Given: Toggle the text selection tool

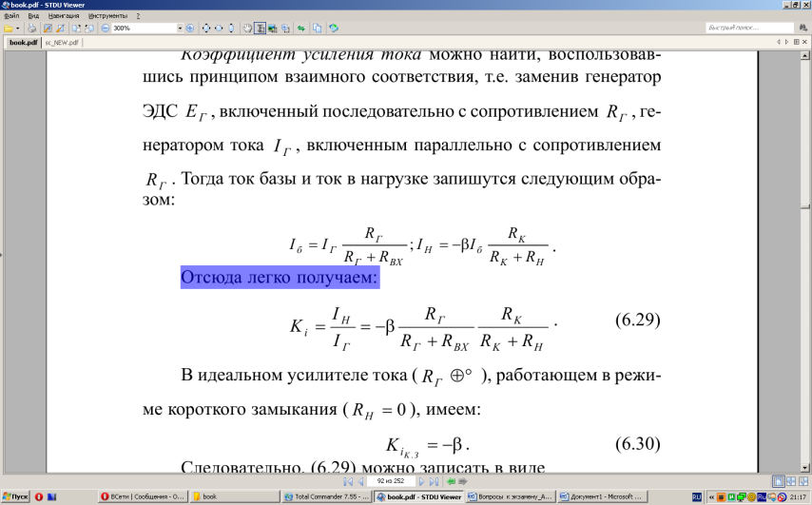Looking at the screenshot, I should tap(260, 29).
